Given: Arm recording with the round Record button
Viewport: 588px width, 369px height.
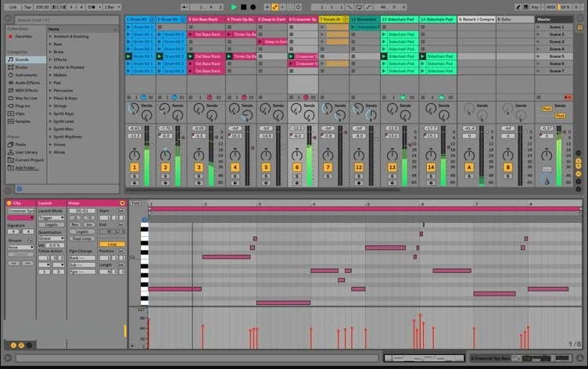Looking at the screenshot, I should [x=253, y=7].
